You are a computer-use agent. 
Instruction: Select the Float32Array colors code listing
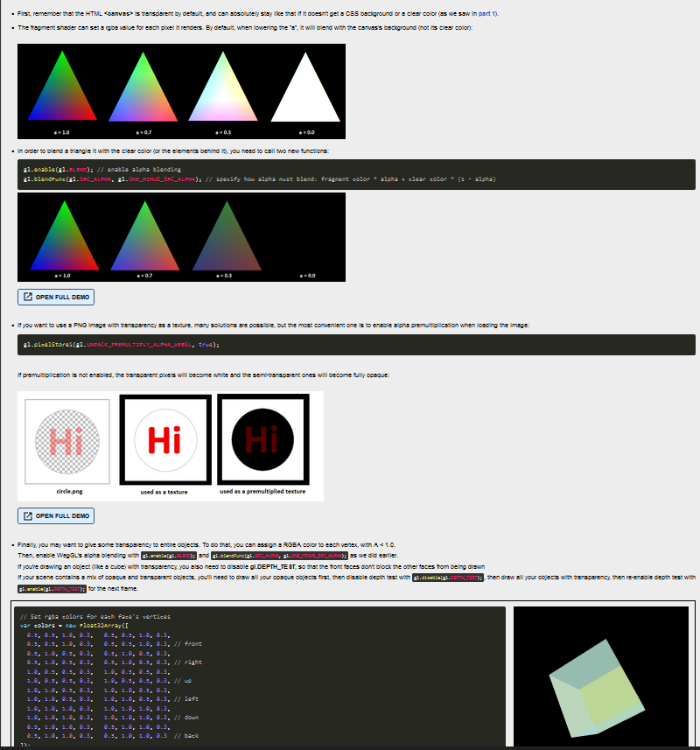pyautogui.click(x=254, y=678)
